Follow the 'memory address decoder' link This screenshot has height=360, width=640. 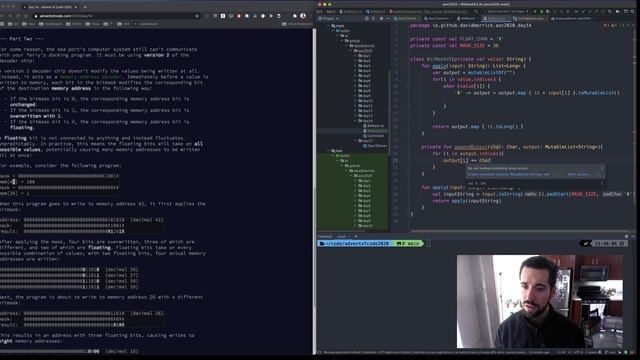[91, 77]
